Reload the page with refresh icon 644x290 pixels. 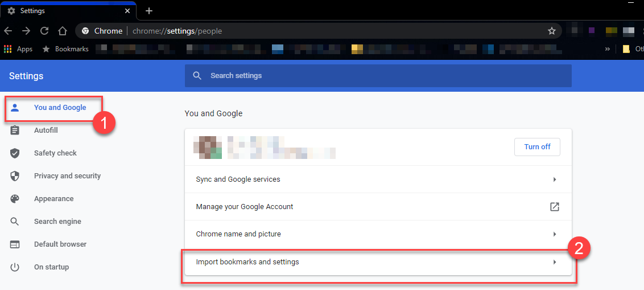pyautogui.click(x=44, y=31)
